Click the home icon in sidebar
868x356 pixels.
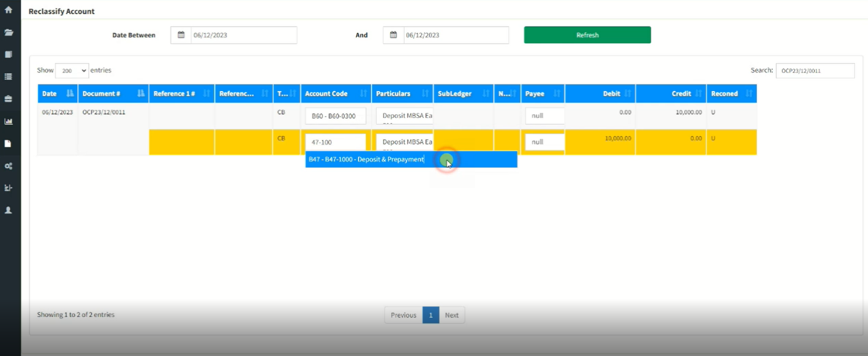pyautogui.click(x=8, y=10)
